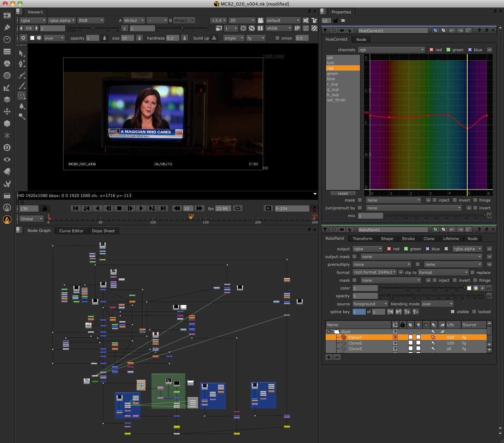Click the viewer refresh icon
Screen dimensions: 504x443
click(x=252, y=28)
